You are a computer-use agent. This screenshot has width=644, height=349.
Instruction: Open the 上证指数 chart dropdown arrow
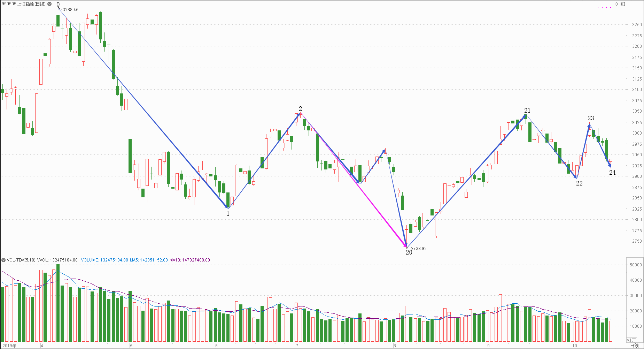49,4
